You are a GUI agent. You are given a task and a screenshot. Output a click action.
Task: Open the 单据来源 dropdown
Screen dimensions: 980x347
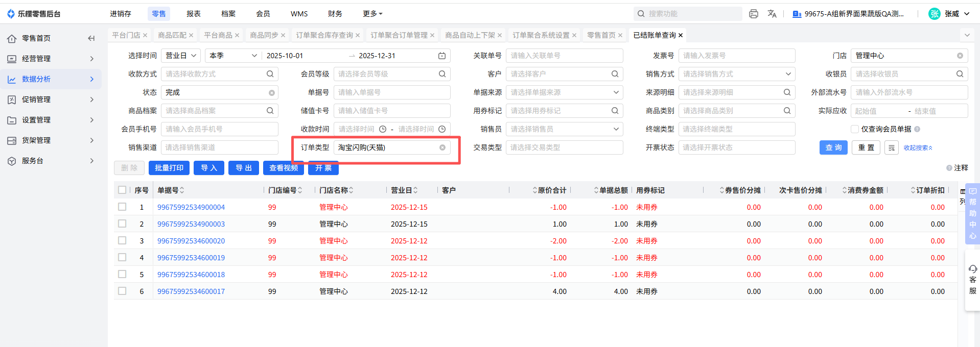tap(565, 92)
